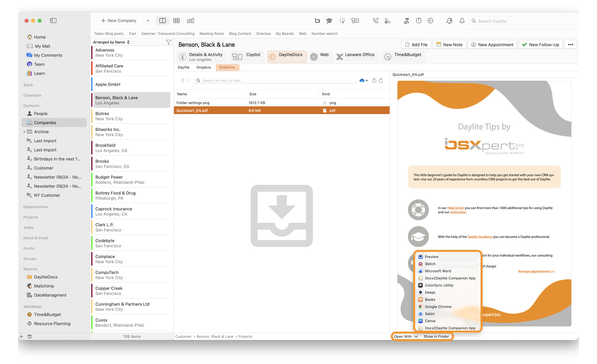Expand the New Company dropdown arrow
The height and width of the screenshot is (364, 597).
tap(148, 21)
